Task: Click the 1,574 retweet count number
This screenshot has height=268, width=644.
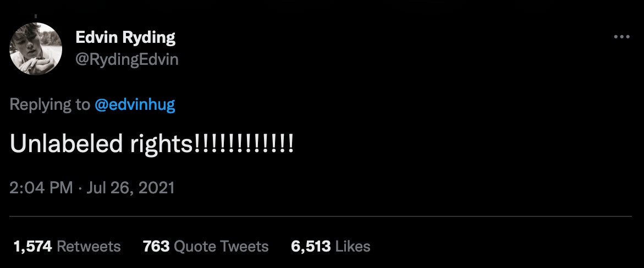Action: pyautogui.click(x=32, y=246)
